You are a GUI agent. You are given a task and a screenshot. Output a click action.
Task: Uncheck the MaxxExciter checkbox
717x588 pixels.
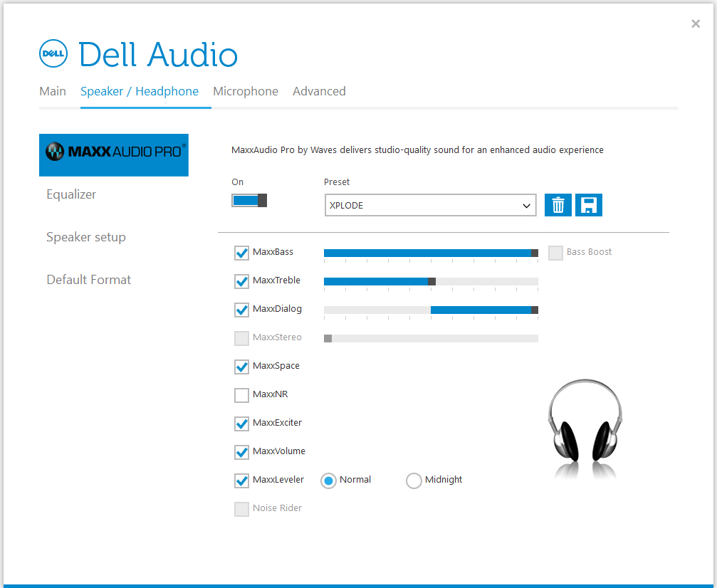(x=241, y=424)
